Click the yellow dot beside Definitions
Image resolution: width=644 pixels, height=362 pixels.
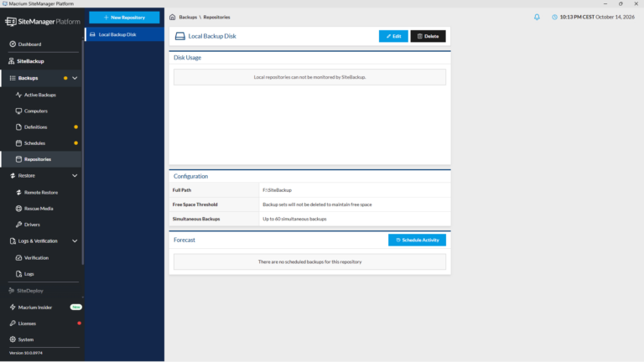coord(76,127)
